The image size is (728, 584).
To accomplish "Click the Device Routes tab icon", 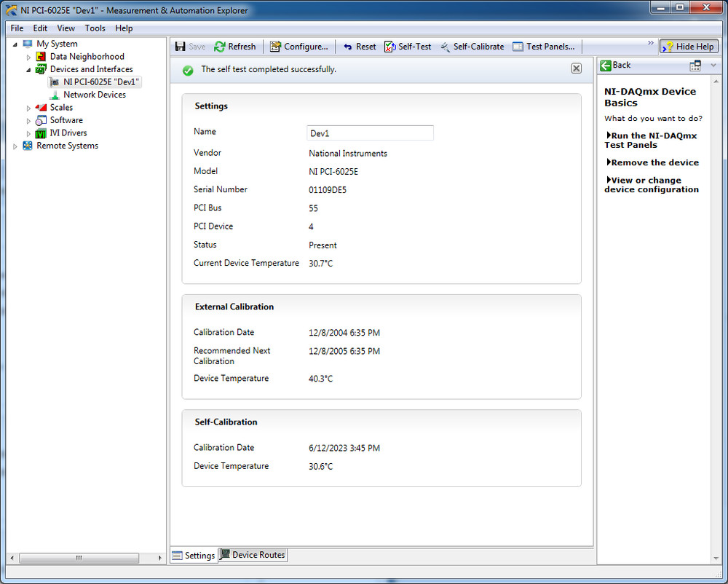I will [x=225, y=554].
